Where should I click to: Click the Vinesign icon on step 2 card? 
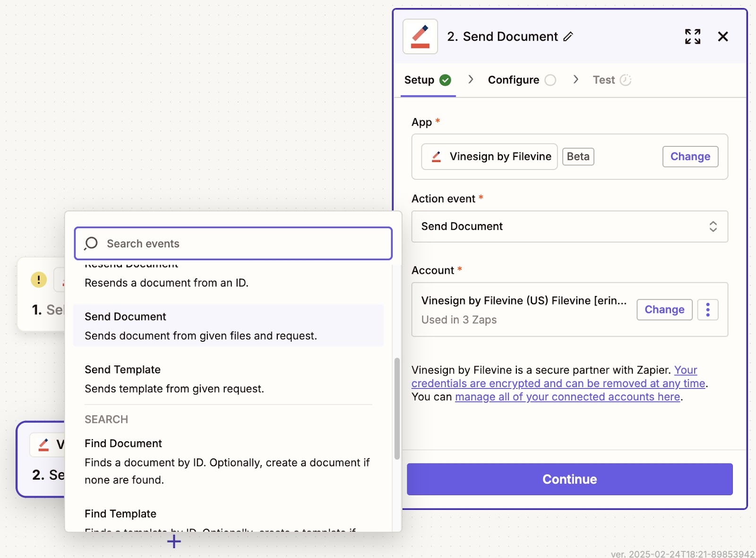point(43,445)
